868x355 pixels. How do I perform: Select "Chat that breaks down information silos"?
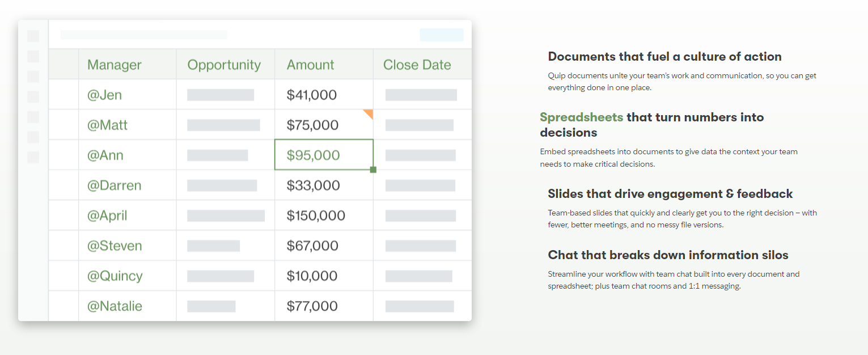668,255
